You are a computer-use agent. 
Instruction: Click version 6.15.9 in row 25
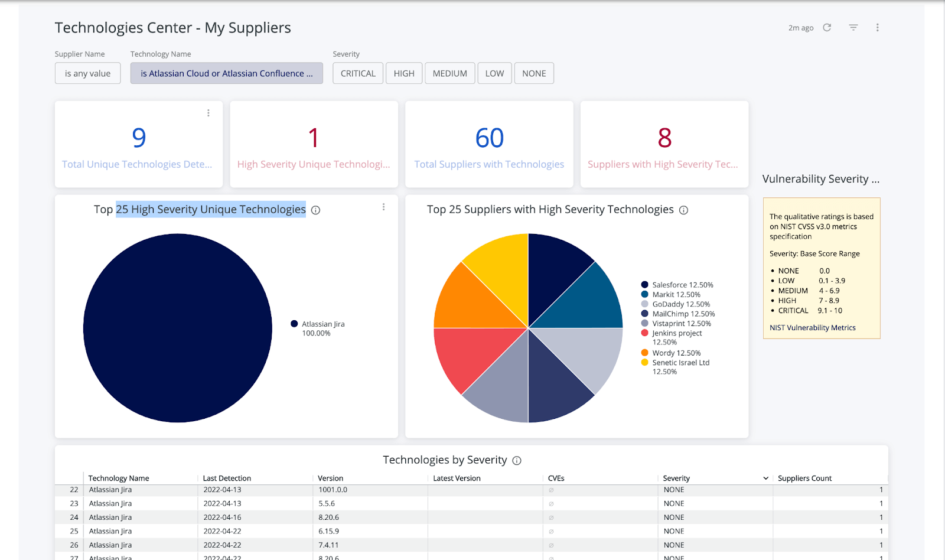[x=328, y=531]
